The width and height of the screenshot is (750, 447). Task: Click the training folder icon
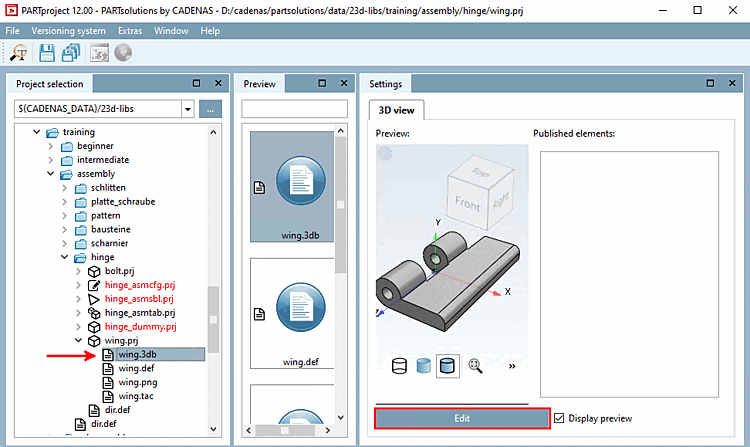[x=52, y=132]
